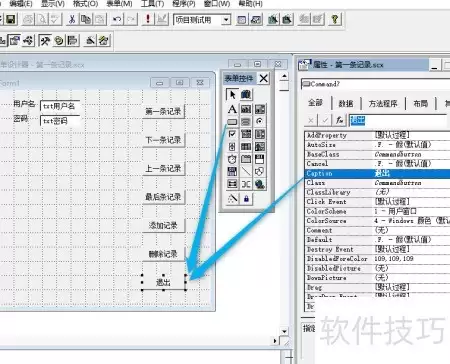Image resolution: width=450 pixels, height=364 pixels.
Task: Open the 项目测试用 database dropdown
Action: 226,20
